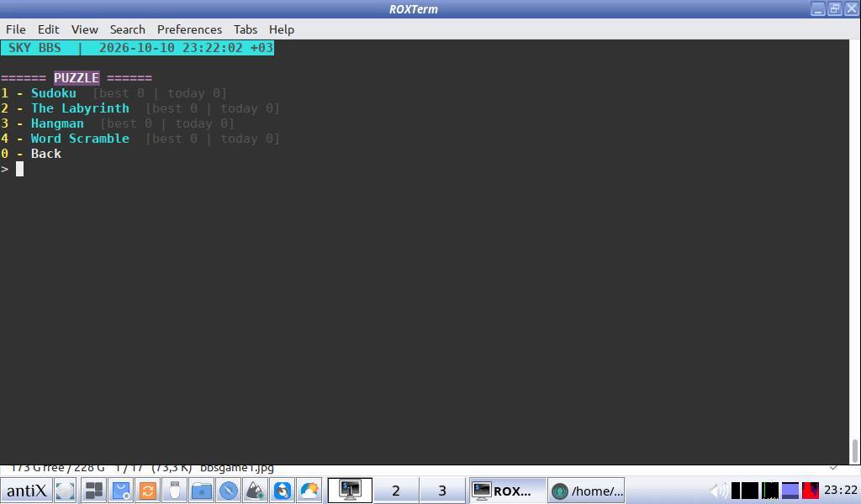Minimize the ROXTerm window
This screenshot has height=504, width=861.
coord(817,8)
